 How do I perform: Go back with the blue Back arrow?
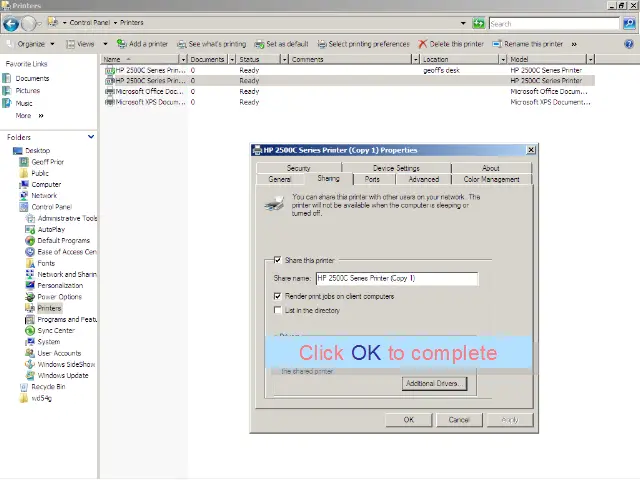11,24
